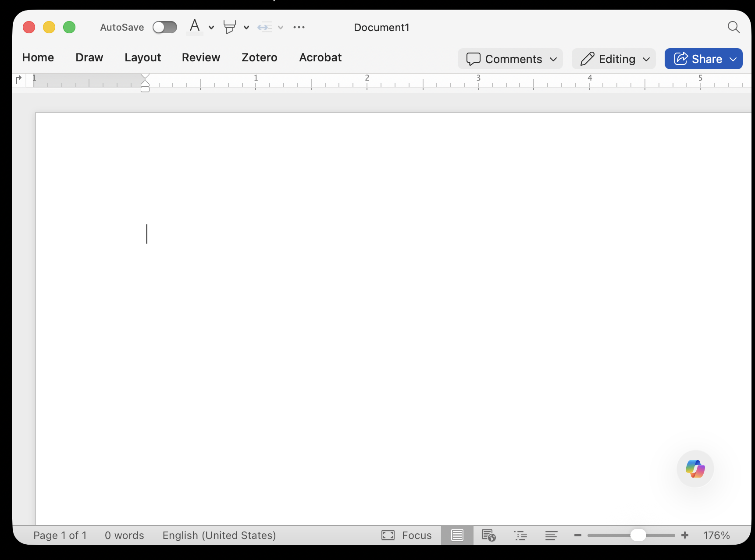
Task: Open the Zotero ribbon tab
Action: [259, 57]
